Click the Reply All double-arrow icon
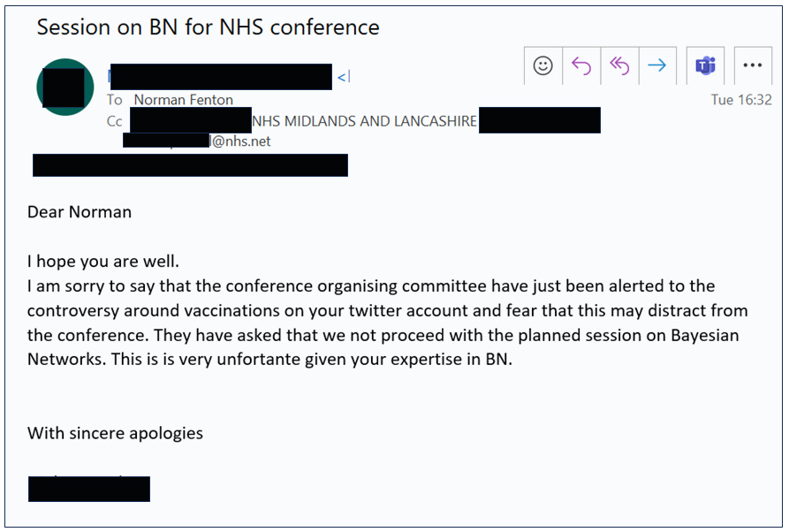789x532 pixels. point(619,65)
